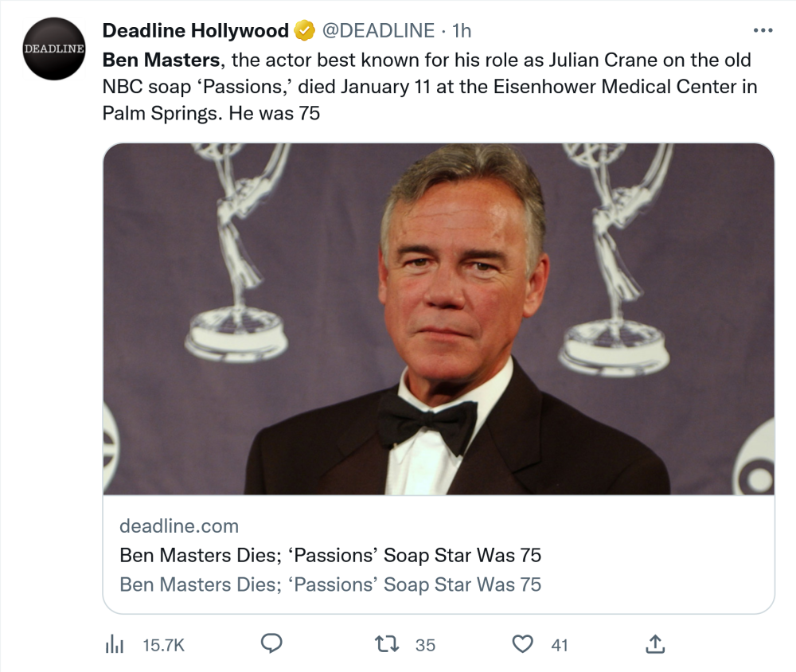
Task: Click the Deadline profile avatar
Action: tap(54, 49)
